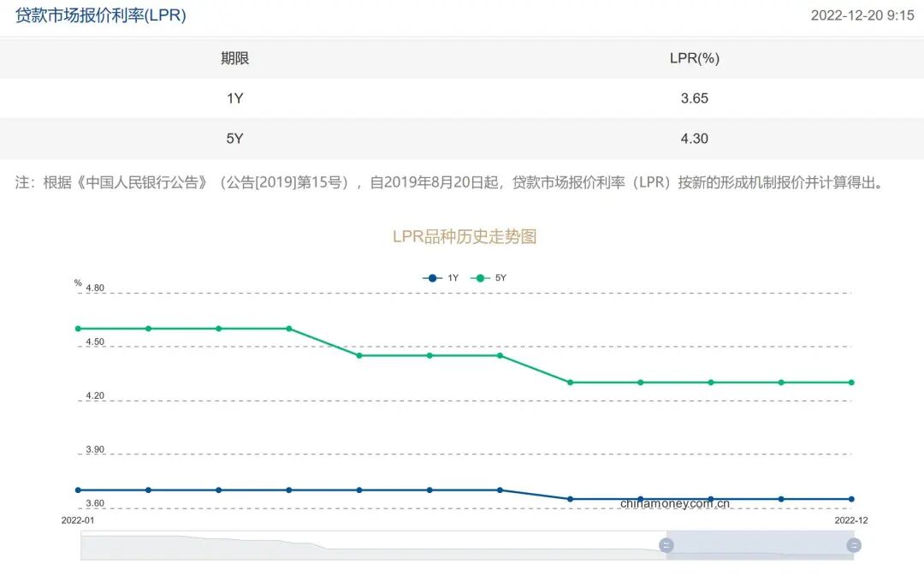Select the 1Y row in the rate table
Screen dimensions: 924x582
pyautogui.click(x=462, y=98)
